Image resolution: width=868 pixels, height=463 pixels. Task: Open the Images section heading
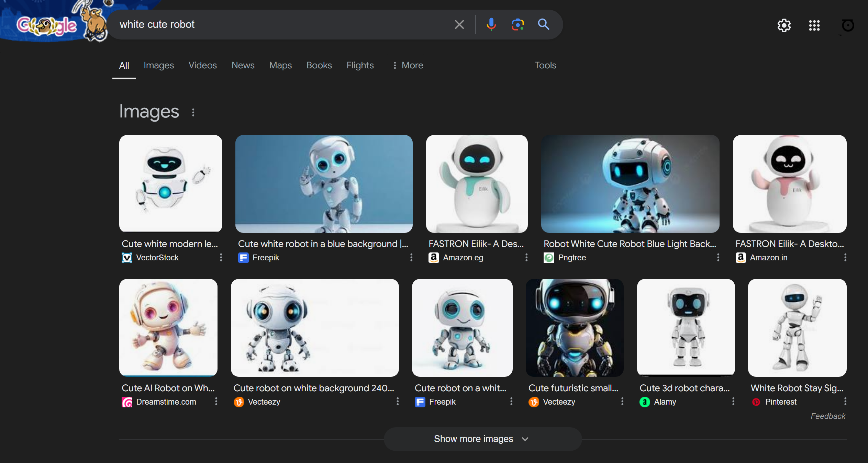pyautogui.click(x=149, y=111)
